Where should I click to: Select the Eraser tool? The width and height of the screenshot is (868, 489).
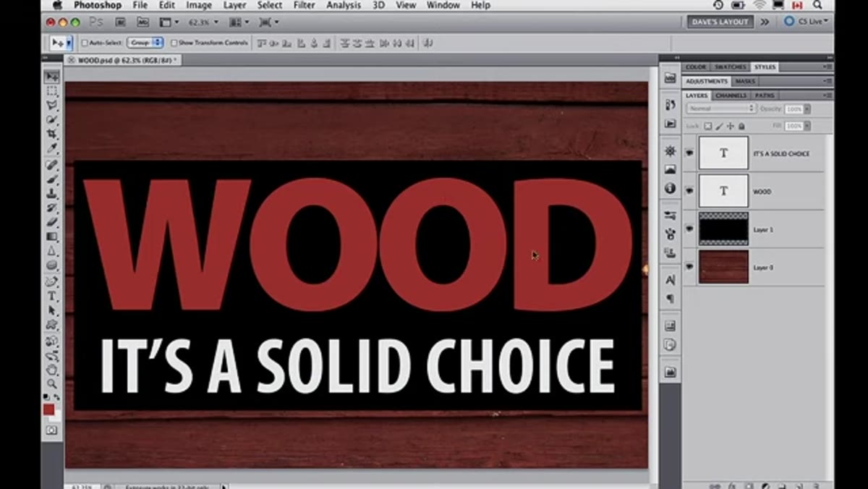point(52,222)
